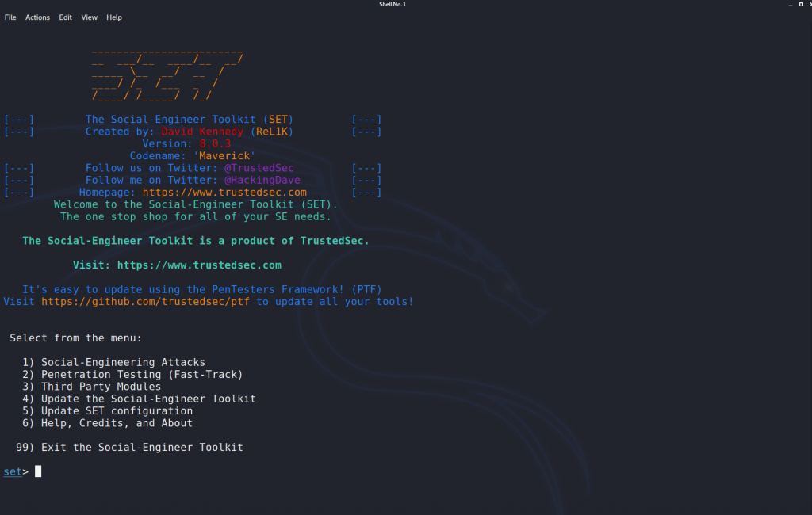Minimize the Shell No. 1 window
The image size is (812, 515).
coord(791,4)
